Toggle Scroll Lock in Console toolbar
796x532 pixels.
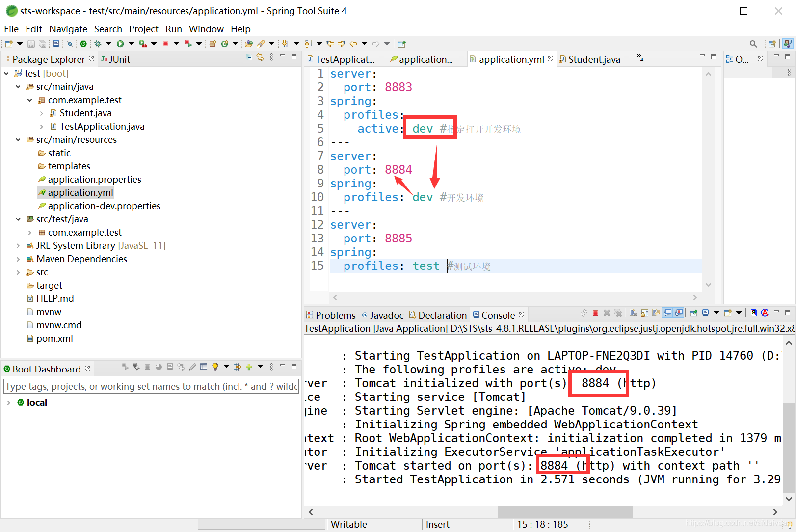tap(644, 313)
